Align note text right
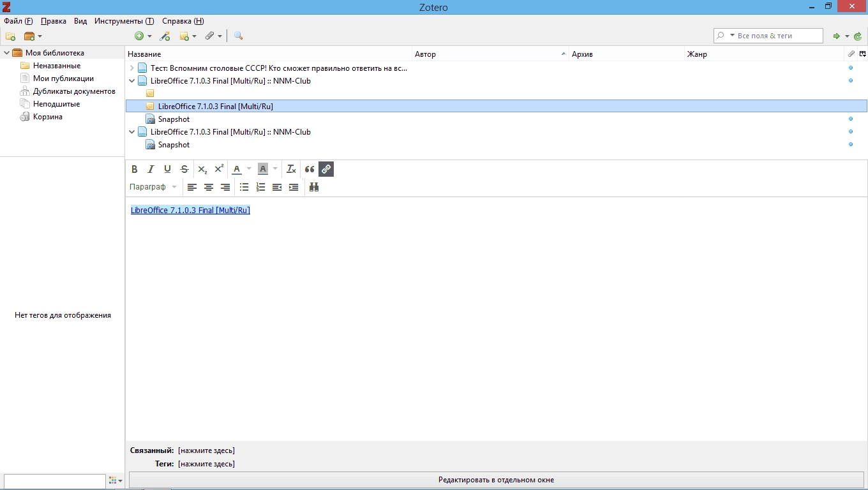 pos(225,187)
